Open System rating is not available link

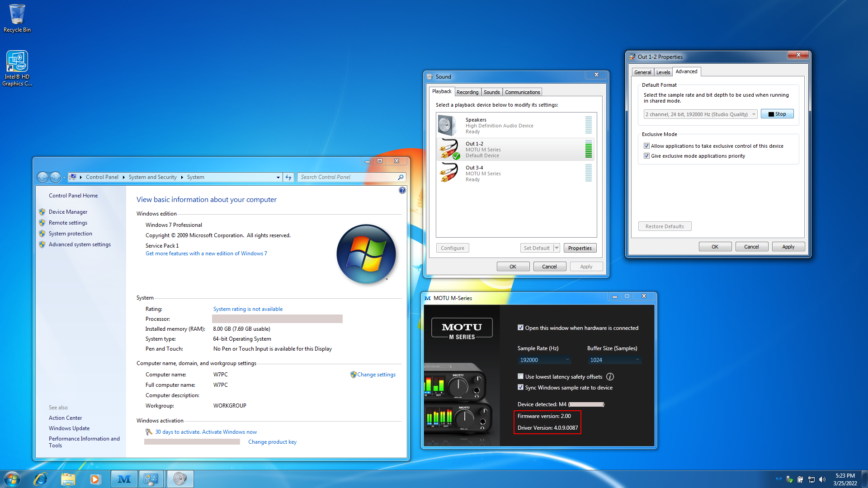[248, 309]
